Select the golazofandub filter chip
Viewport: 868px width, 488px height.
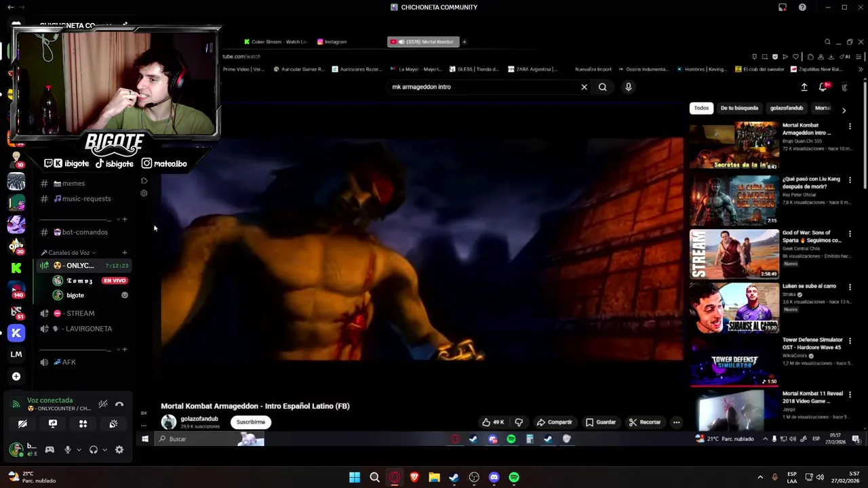[x=787, y=108]
